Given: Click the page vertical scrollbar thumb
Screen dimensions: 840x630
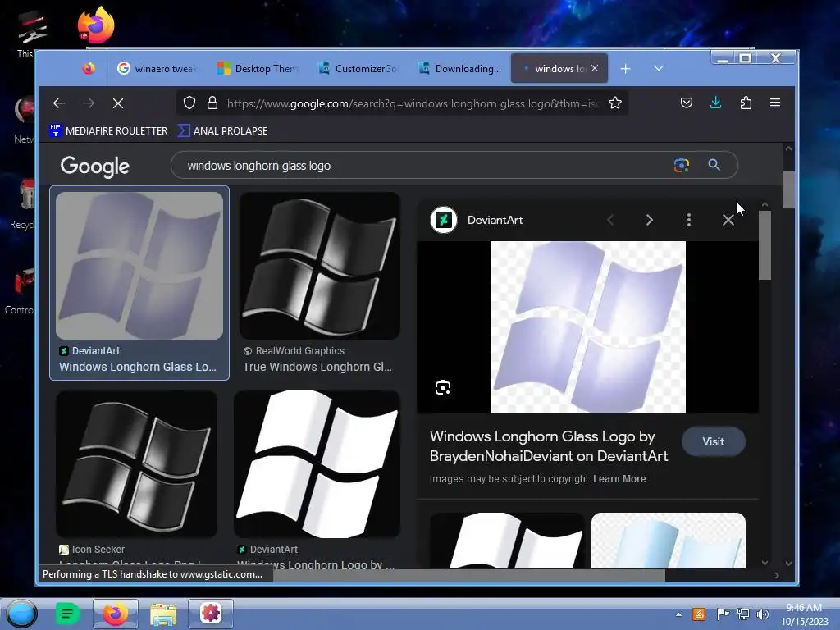Looking at the screenshot, I should (x=788, y=189).
